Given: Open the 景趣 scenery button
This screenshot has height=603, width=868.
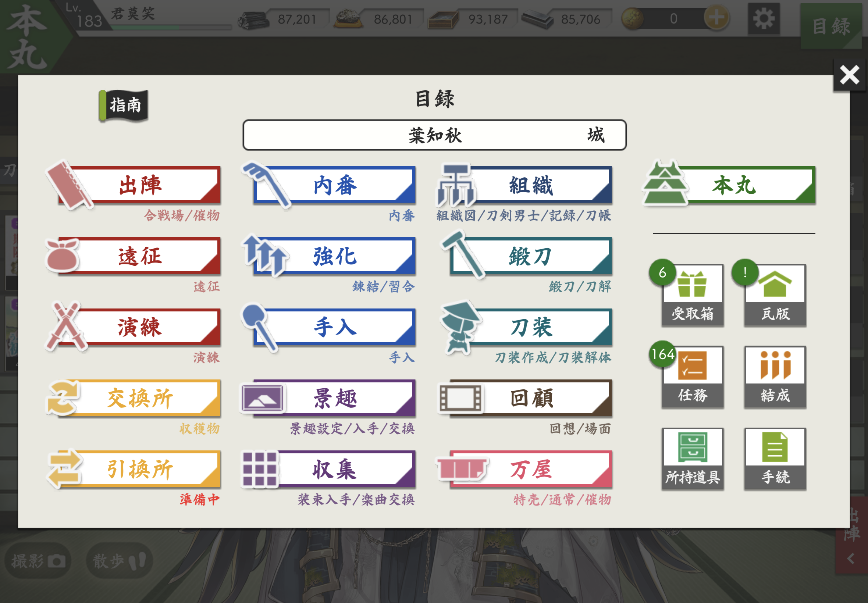Looking at the screenshot, I should 328,398.
